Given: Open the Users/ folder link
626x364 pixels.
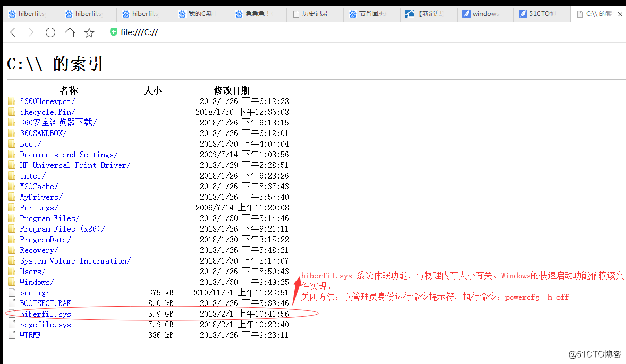Looking at the screenshot, I should 33,272.
